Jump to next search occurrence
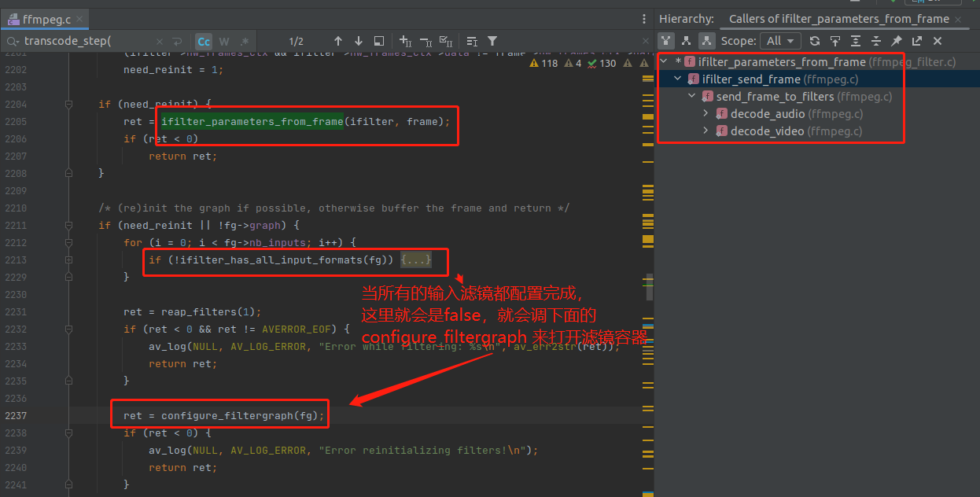Viewport: 980px width, 497px height. (359, 41)
